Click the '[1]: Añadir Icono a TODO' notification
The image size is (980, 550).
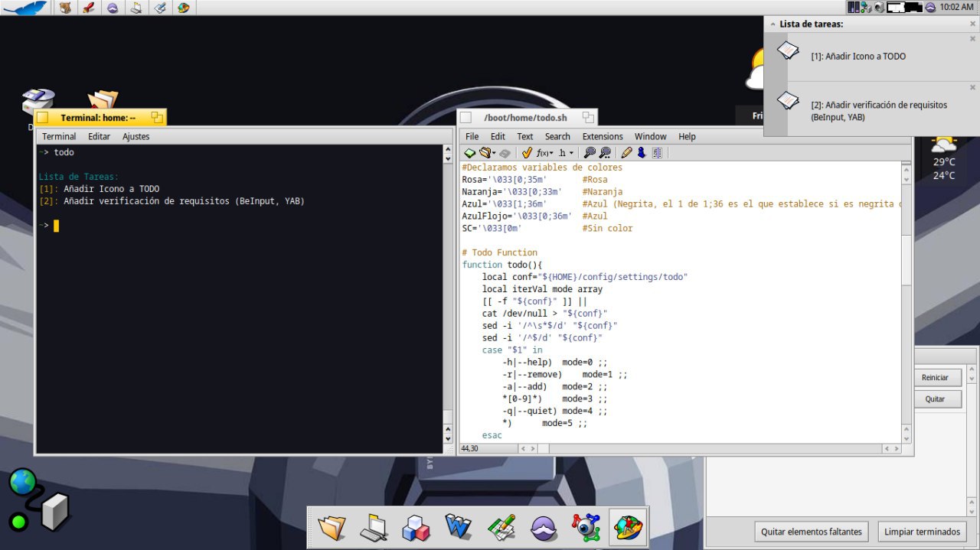(x=872, y=57)
